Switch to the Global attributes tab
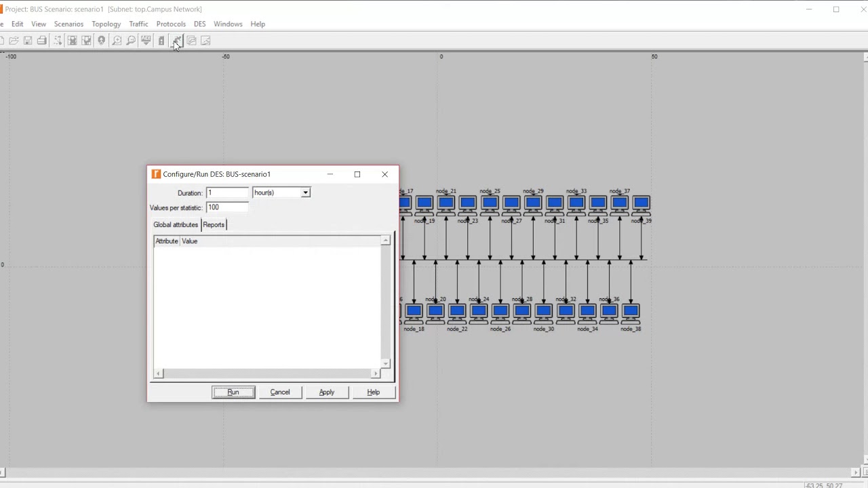Screen dimensions: 868x488 click(x=176, y=225)
